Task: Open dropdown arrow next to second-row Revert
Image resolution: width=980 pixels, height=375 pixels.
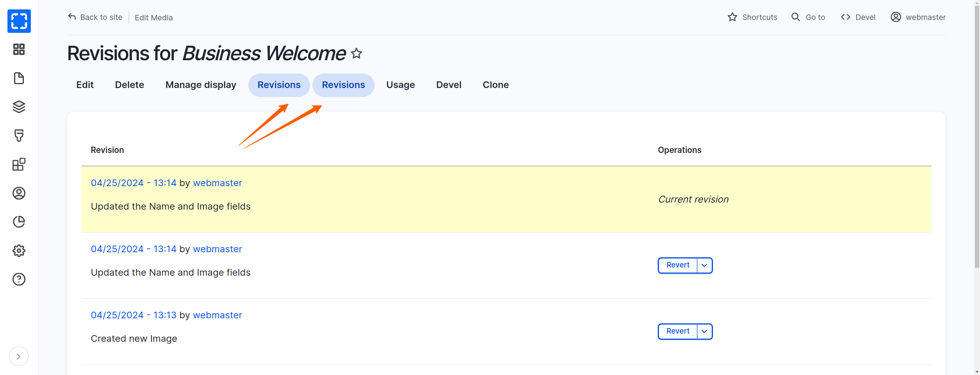Action: [704, 265]
